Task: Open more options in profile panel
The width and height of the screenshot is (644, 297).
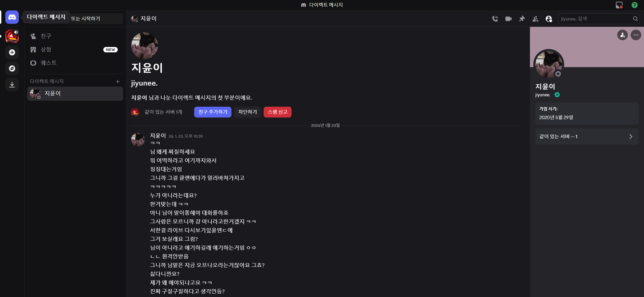Action: tap(636, 35)
